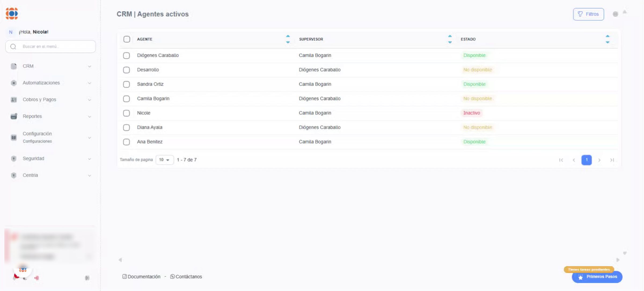Click the app logo at top left

click(12, 13)
